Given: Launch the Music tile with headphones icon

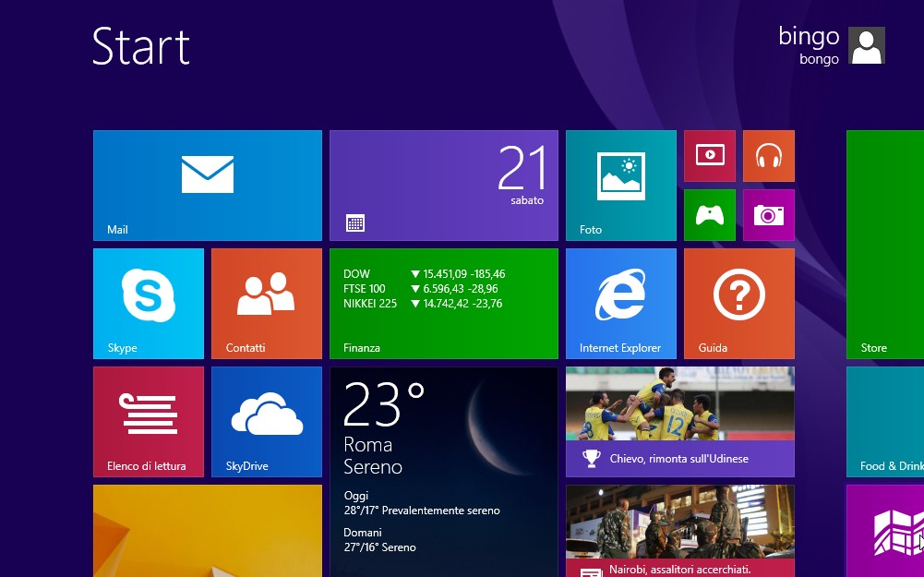Looking at the screenshot, I should (x=768, y=156).
